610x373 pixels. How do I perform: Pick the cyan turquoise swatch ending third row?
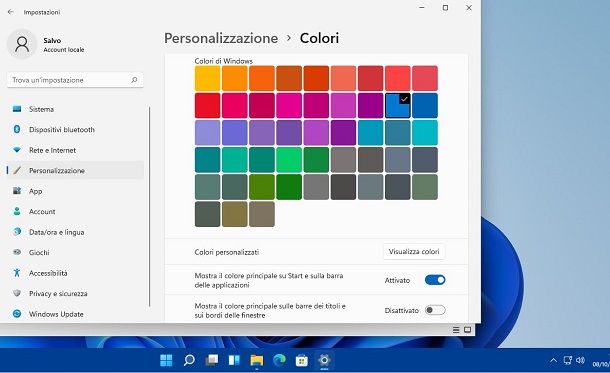click(425, 133)
